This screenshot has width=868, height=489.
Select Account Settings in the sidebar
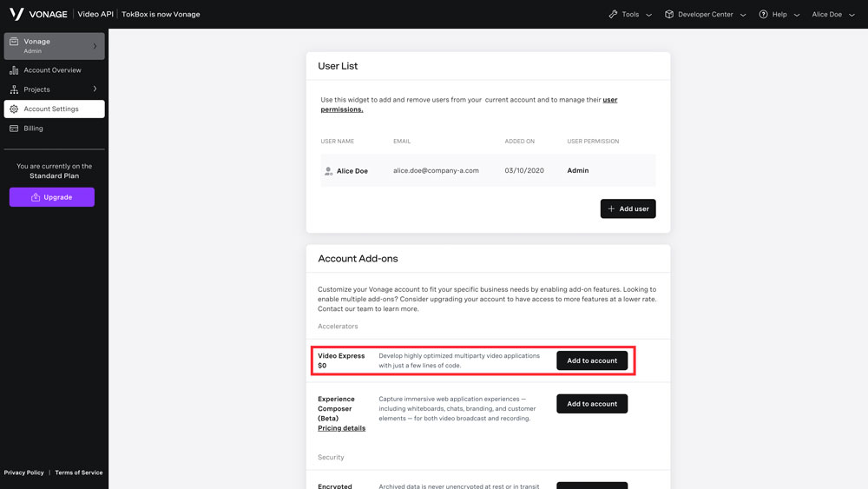54,109
